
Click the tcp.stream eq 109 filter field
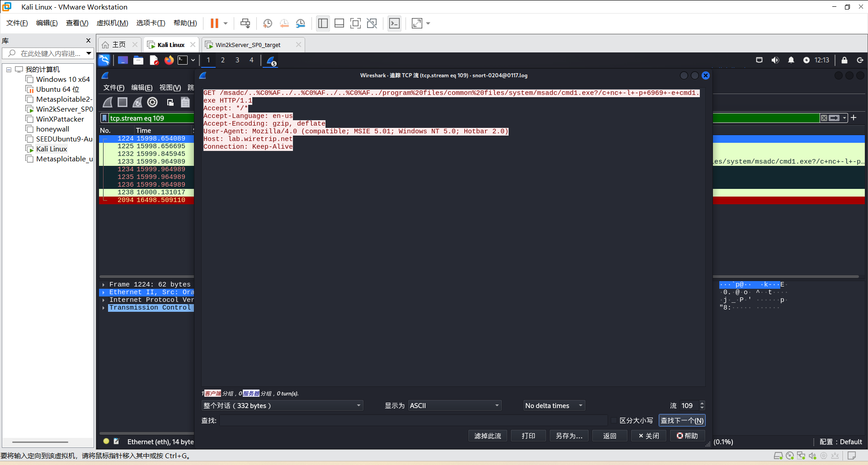pyautogui.click(x=151, y=118)
